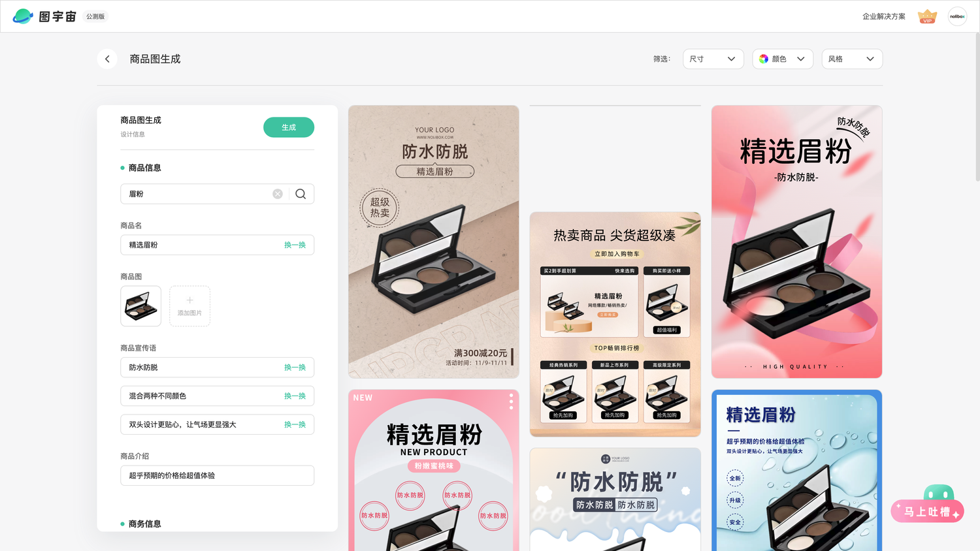Screen dimensions: 980x551
Task: Select the beige 超级热卖 template
Action: tap(434, 242)
